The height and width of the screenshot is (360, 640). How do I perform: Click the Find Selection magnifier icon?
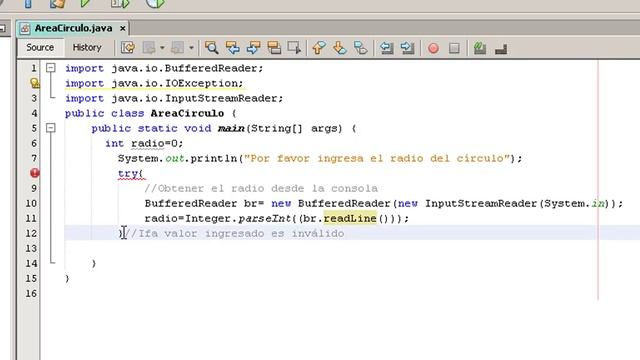tap(211, 48)
